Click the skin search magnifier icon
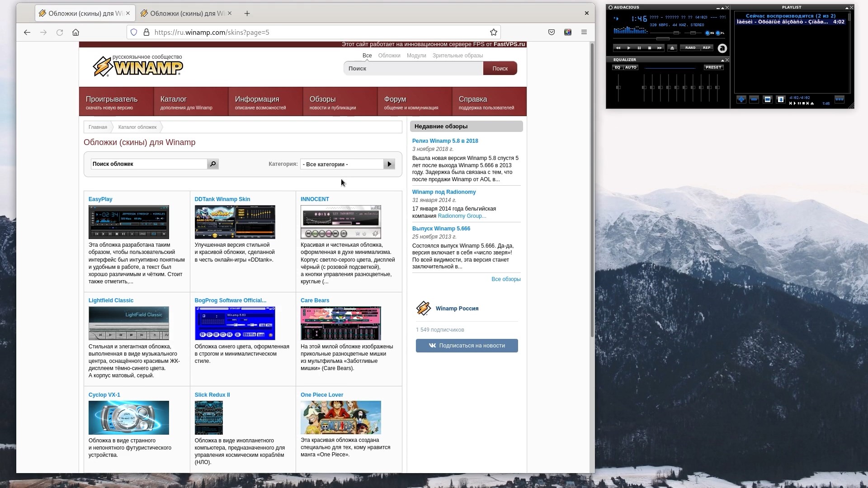This screenshot has width=868, height=488. coord(213,164)
